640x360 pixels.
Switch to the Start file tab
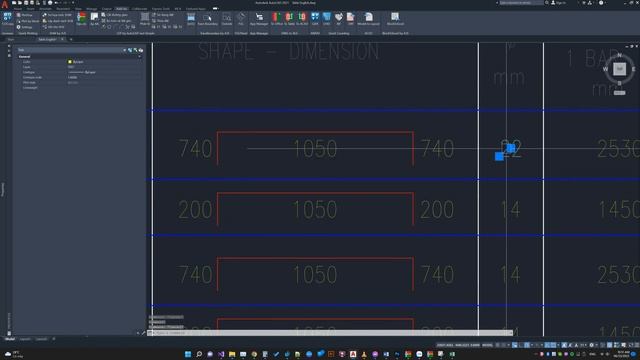(x=11, y=40)
